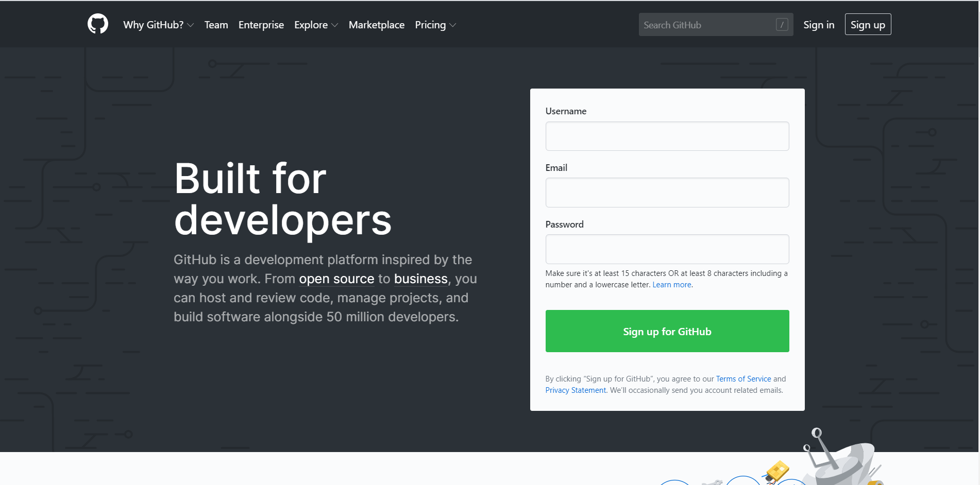Submit with Sign up for GitHub button
This screenshot has height=485, width=980.
(667, 331)
